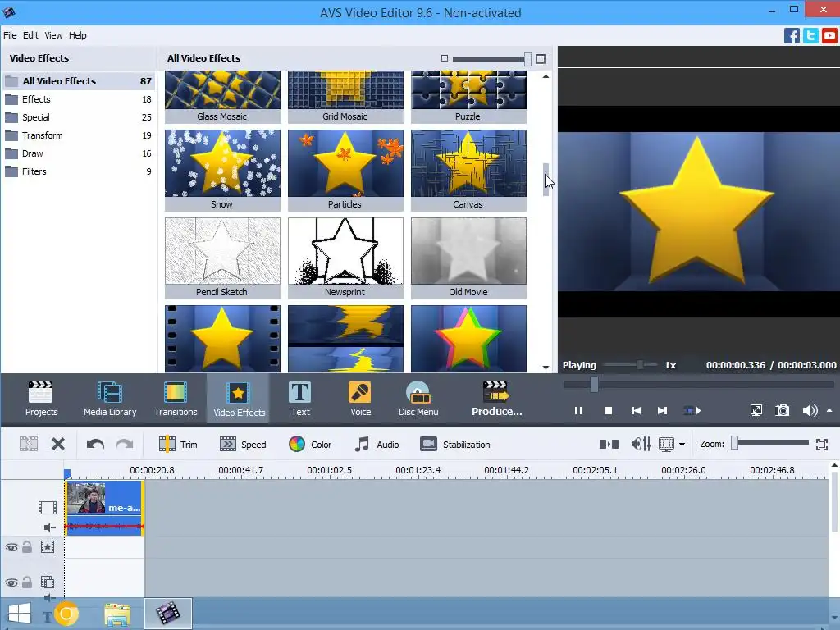840x630 pixels.
Task: Redo the last undone action
Action: (x=125, y=444)
